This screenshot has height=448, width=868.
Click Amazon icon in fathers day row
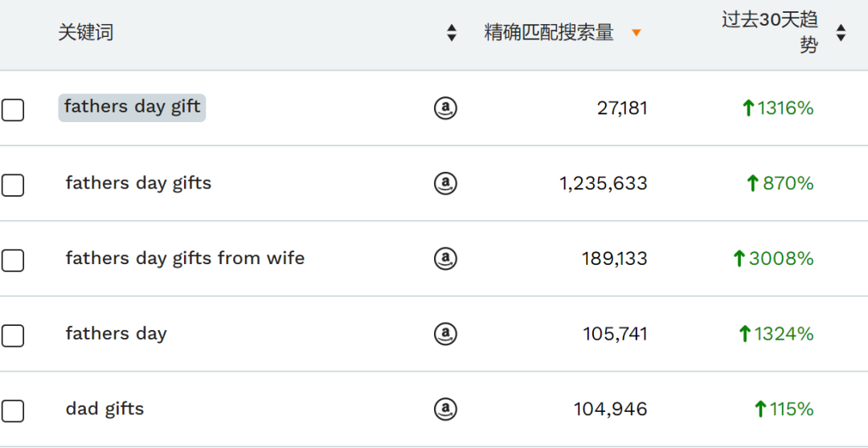(445, 334)
